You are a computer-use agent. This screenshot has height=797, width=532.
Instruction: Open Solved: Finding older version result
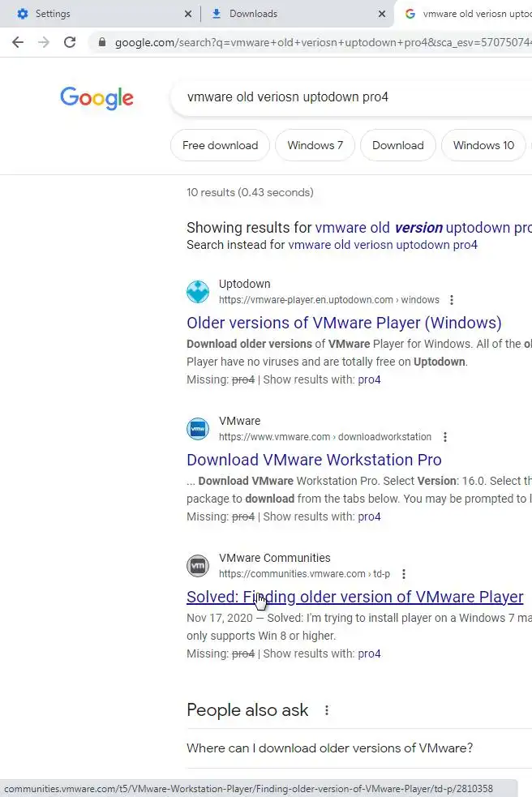coord(354,597)
